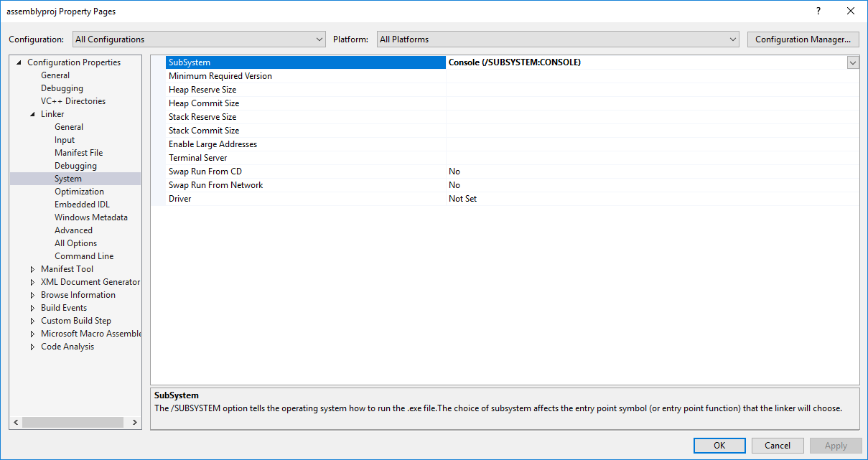Expand the Build Events node
Screen dimensions: 868x460
coord(33,308)
